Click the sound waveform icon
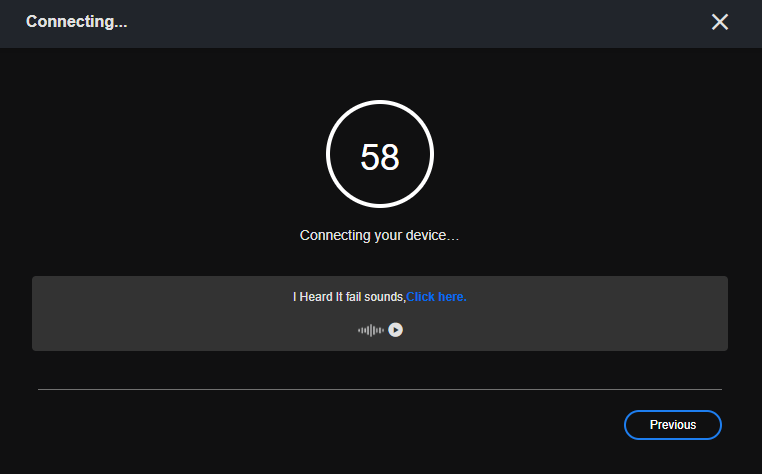The width and height of the screenshot is (762, 474). 371,330
